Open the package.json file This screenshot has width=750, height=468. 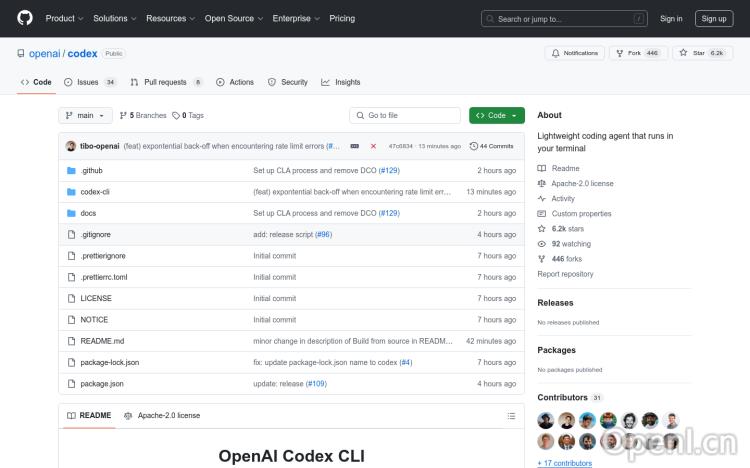[x=102, y=384]
